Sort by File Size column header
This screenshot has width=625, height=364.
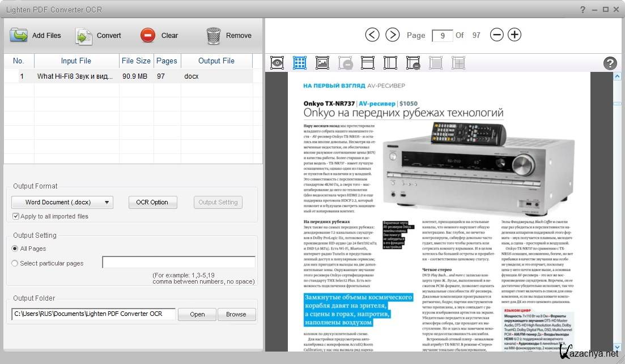click(x=136, y=61)
